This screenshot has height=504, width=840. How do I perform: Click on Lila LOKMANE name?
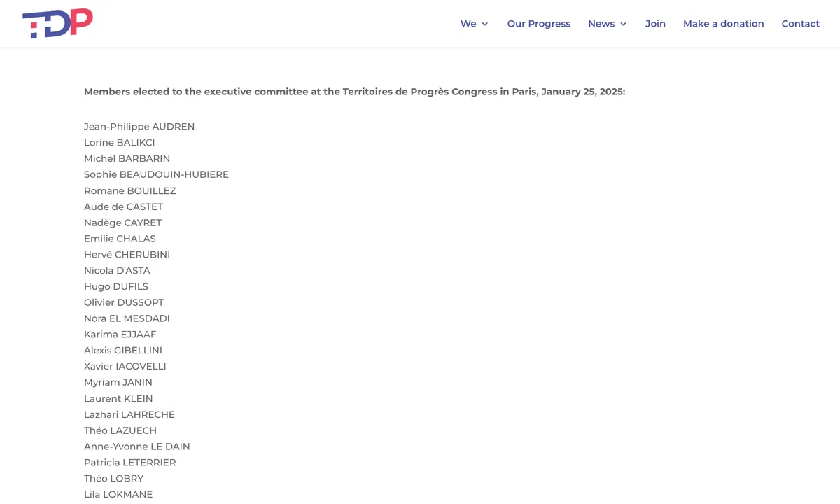(118, 494)
